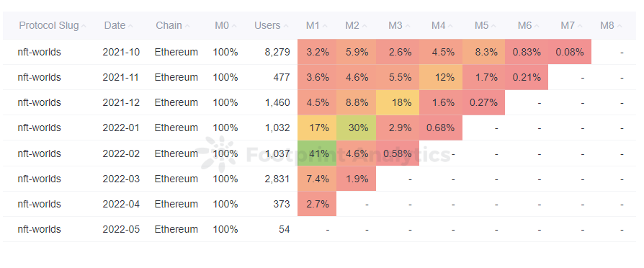
Task: Click the nft-worlds entry in the 2021-10 row
Action: pos(40,52)
